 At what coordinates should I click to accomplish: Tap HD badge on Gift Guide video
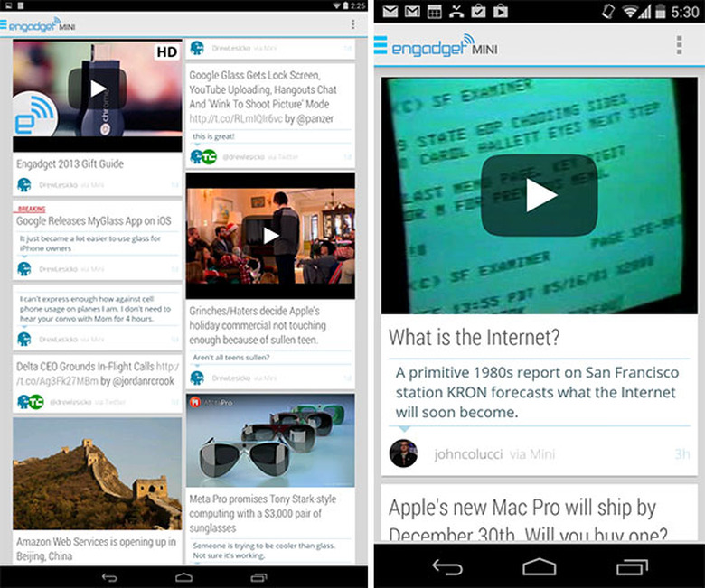tap(167, 52)
